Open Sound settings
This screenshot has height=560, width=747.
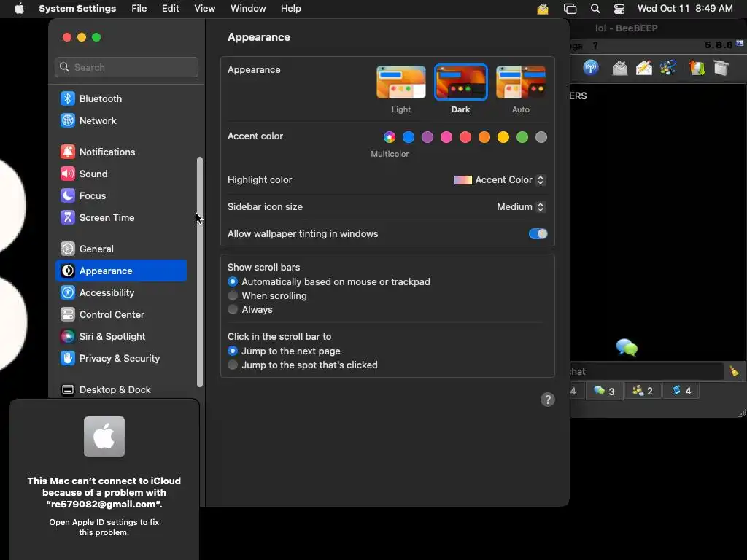tap(121, 174)
